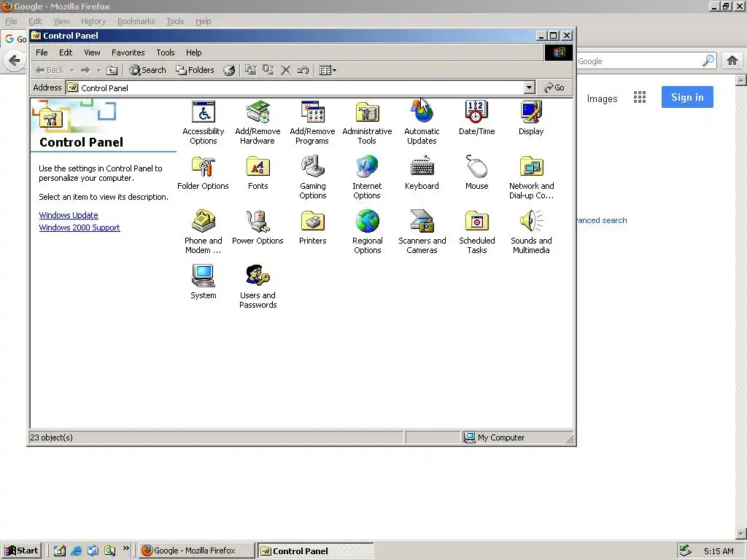Open Google apps grid icon

(640, 97)
